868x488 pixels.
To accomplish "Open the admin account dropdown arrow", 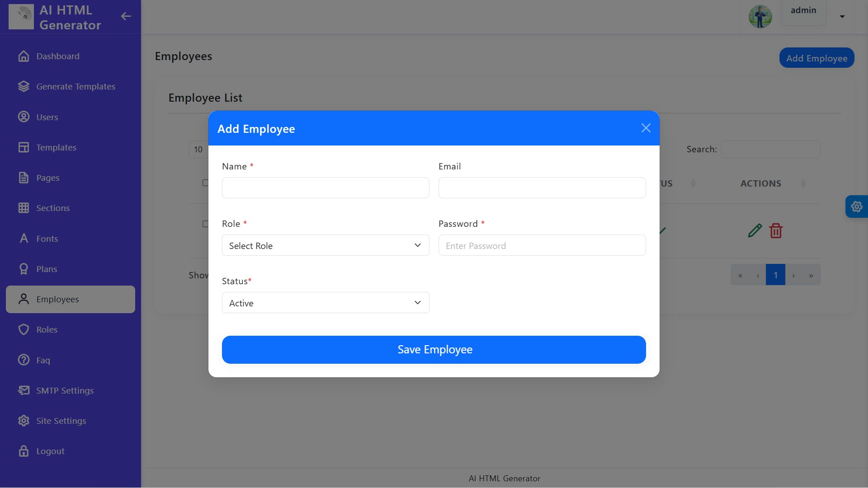I will click(x=842, y=17).
